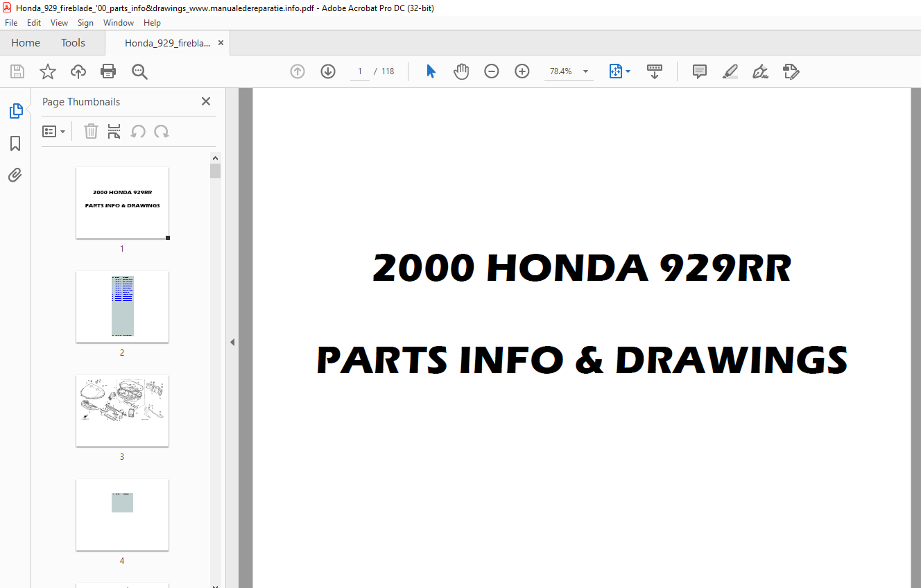
Task: Click the current page number field
Action: (360, 71)
